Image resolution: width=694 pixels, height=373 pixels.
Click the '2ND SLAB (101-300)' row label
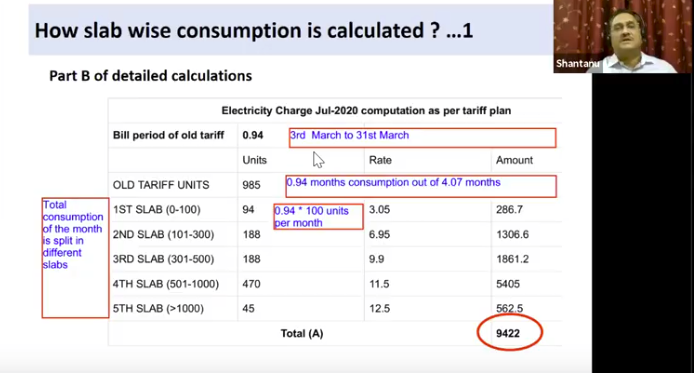[163, 234]
